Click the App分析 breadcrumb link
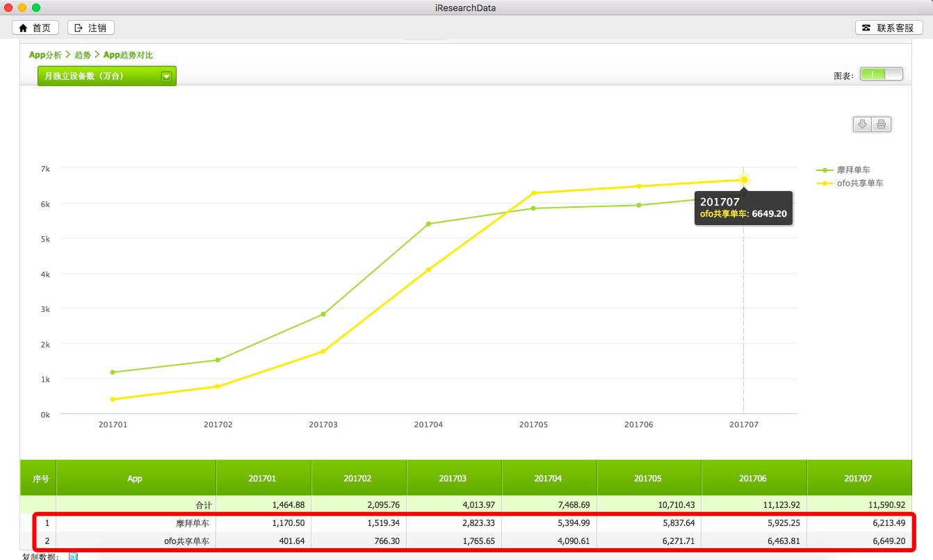Screen dimensions: 933x560 (45, 55)
